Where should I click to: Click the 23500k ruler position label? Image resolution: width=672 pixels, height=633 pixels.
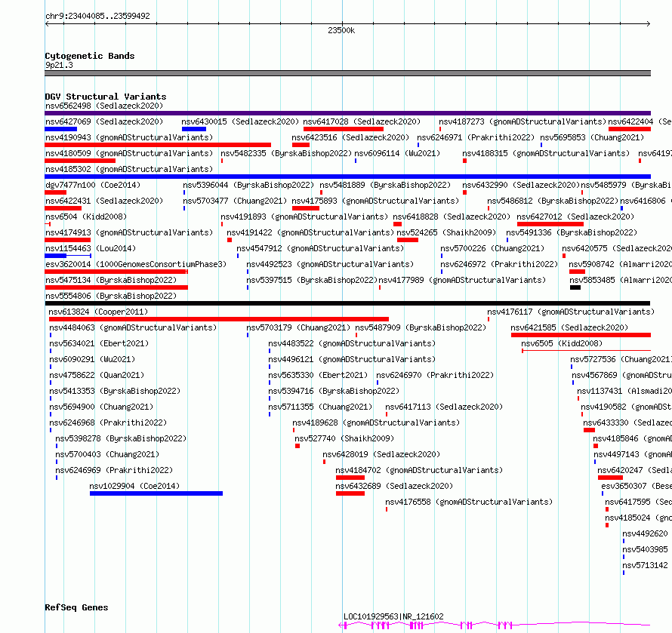(x=341, y=30)
